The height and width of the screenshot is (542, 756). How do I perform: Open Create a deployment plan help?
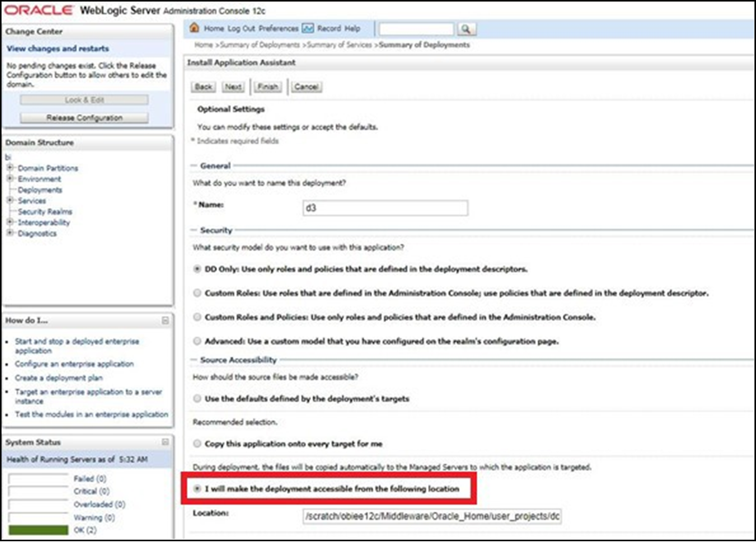(x=59, y=378)
